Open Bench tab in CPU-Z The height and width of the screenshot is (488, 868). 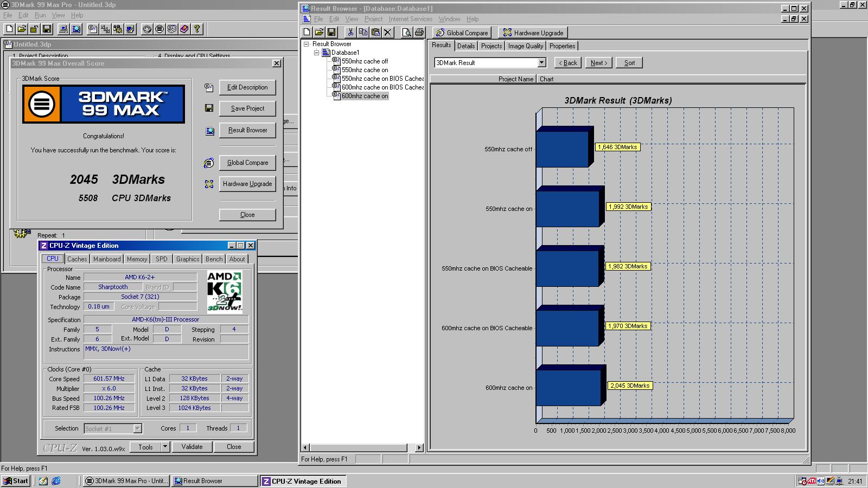coord(214,259)
